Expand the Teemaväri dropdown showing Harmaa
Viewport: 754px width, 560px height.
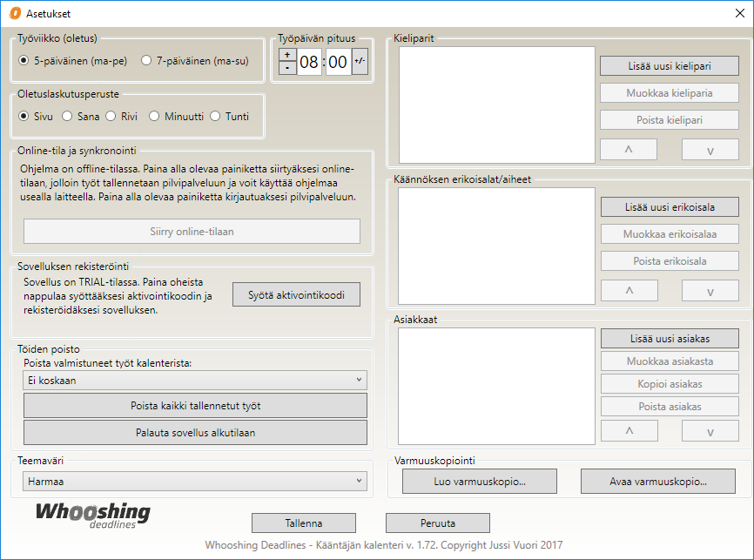194,481
